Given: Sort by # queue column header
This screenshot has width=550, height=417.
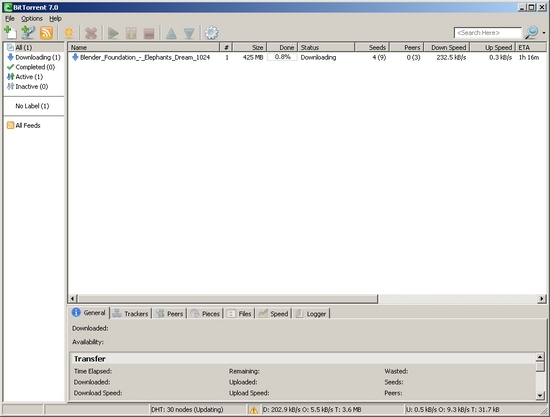Looking at the screenshot, I should click(x=226, y=47).
